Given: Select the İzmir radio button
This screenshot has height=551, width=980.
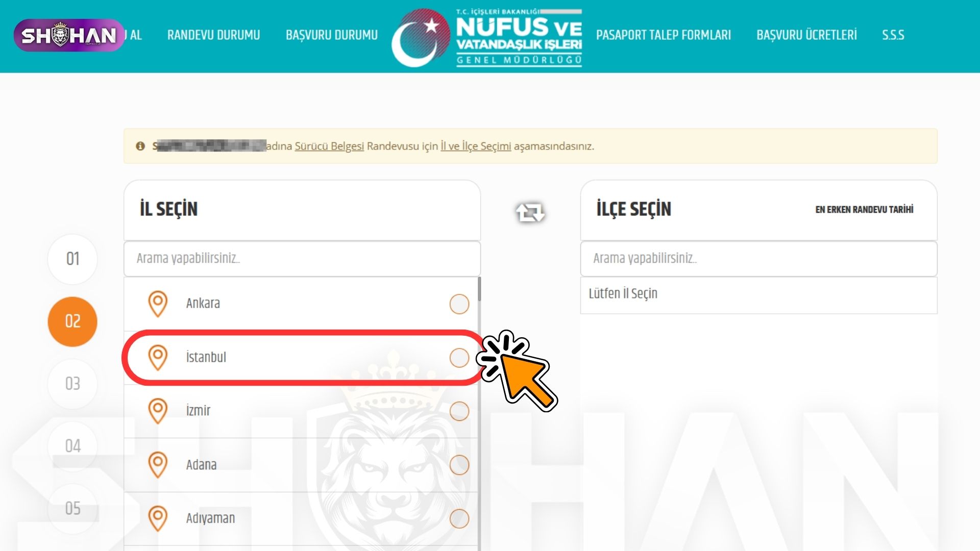Looking at the screenshot, I should point(459,411).
